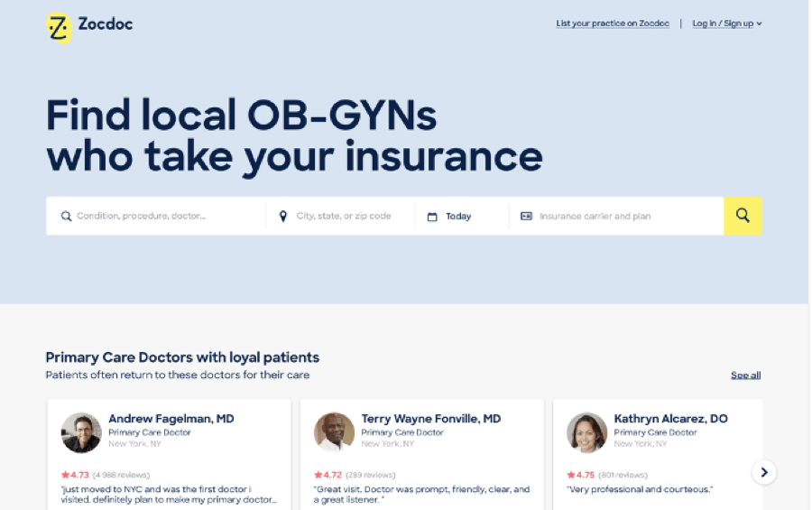Open Kathryn Alcarez, DO name link

coord(670,419)
